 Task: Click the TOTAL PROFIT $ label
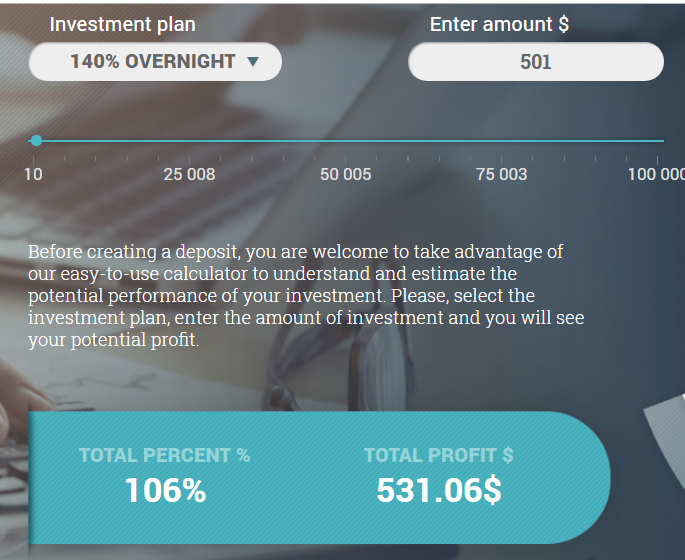click(438, 456)
